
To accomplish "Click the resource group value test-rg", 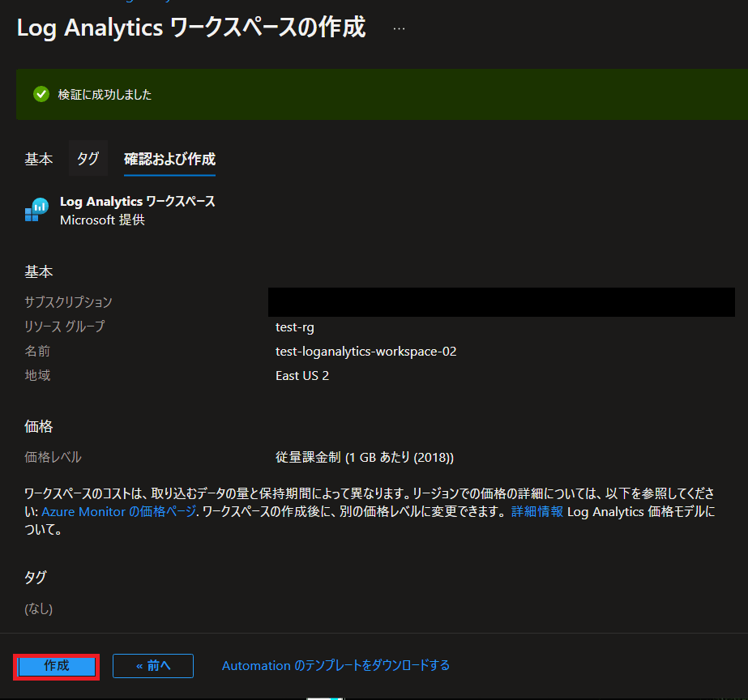I will point(295,327).
